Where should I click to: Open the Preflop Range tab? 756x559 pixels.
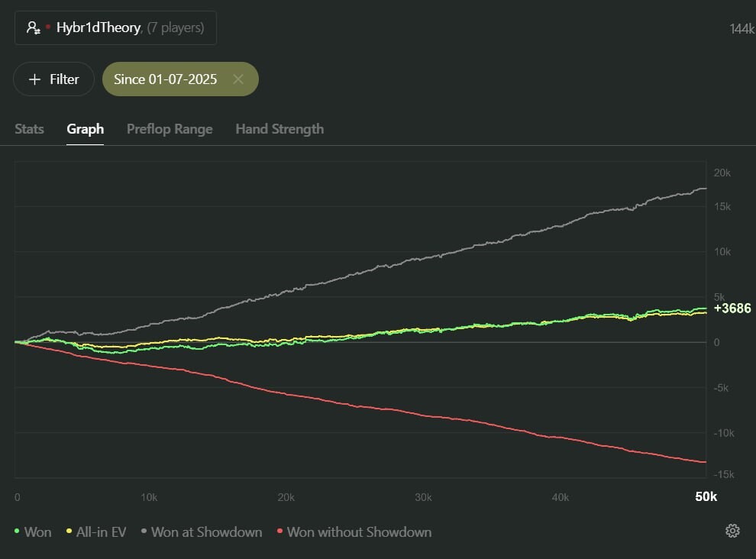(170, 129)
